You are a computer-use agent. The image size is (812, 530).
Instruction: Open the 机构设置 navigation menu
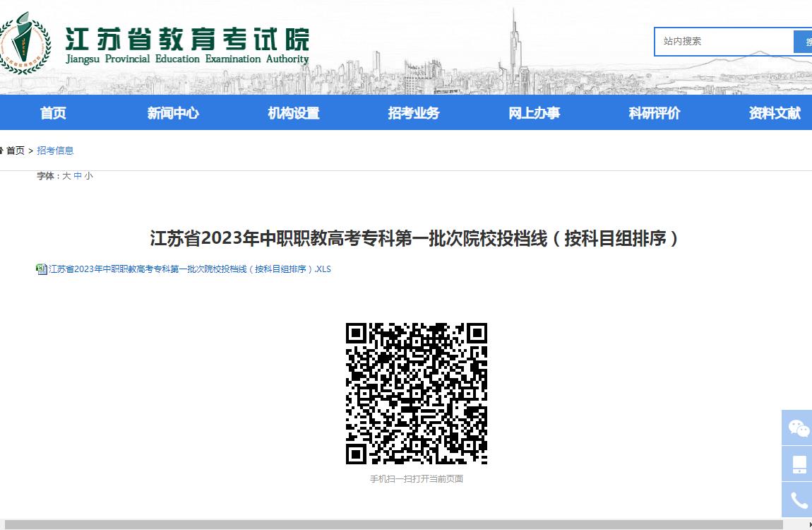pos(294,113)
